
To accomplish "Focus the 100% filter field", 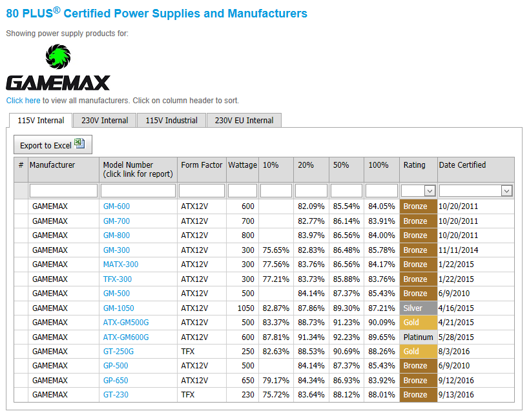I will [x=382, y=191].
